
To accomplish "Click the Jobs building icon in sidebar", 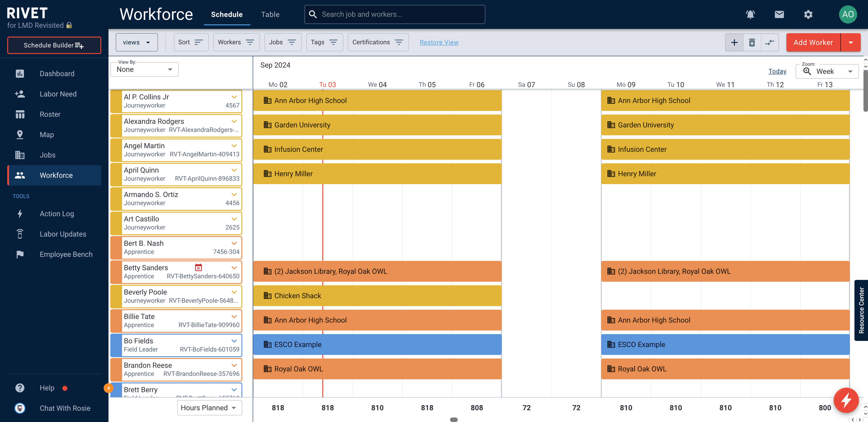I will (20, 155).
